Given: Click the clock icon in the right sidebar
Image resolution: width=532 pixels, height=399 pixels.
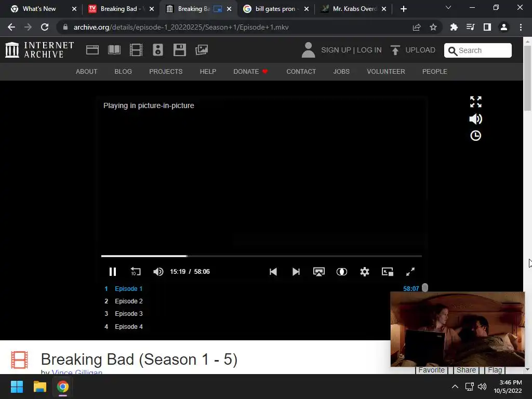Looking at the screenshot, I should coord(476,136).
